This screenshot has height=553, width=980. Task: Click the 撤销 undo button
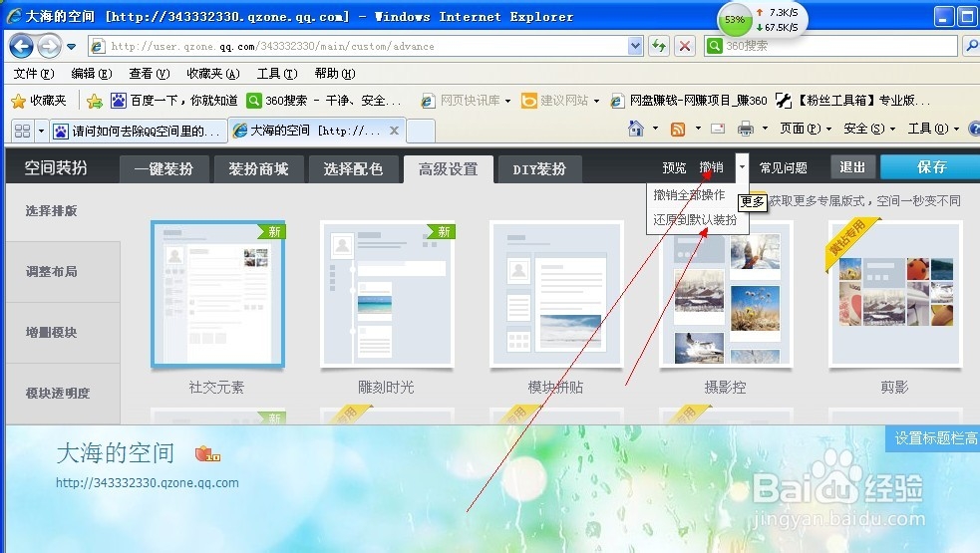711,167
